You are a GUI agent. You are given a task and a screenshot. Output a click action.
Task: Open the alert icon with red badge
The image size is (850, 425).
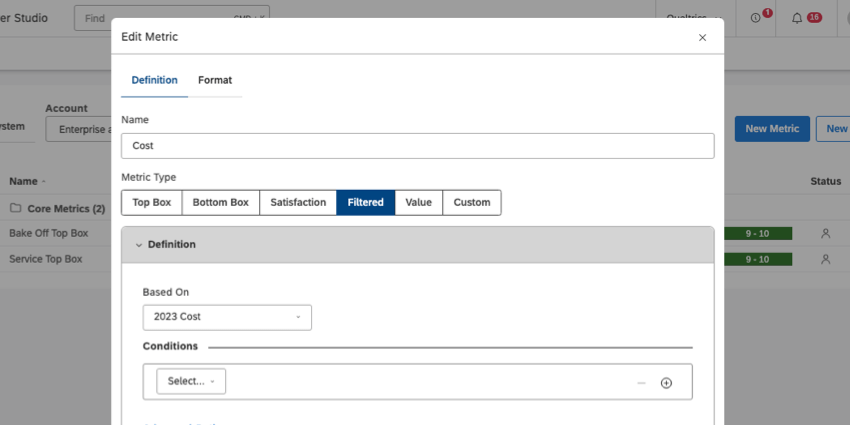tap(756, 18)
